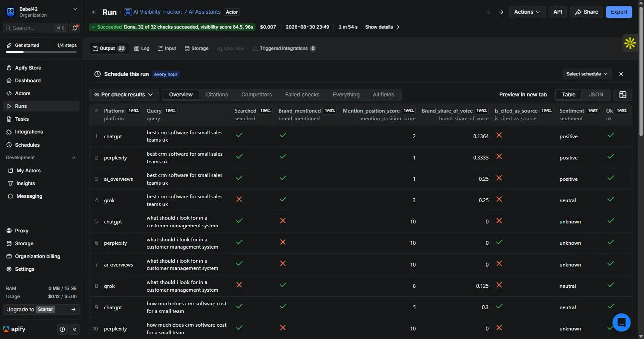Image resolution: width=644 pixels, height=339 pixels.
Task: Open the Runs section
Action: pyautogui.click(x=41, y=106)
